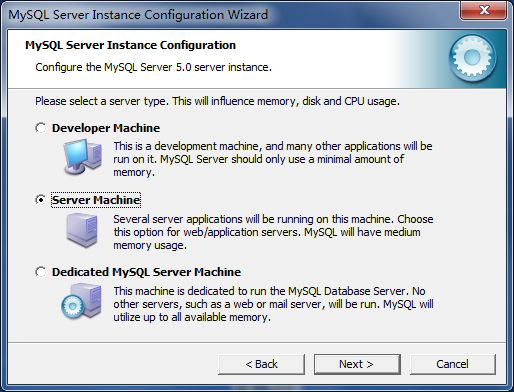Click the 'MySQL Server Instance Configuration Wizard' title bar text
The image size is (514, 392).
coord(138,15)
